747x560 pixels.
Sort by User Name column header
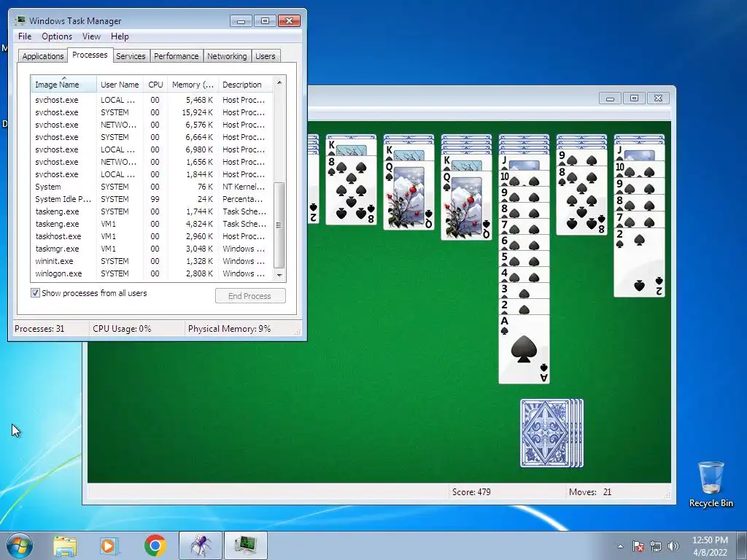(x=120, y=85)
